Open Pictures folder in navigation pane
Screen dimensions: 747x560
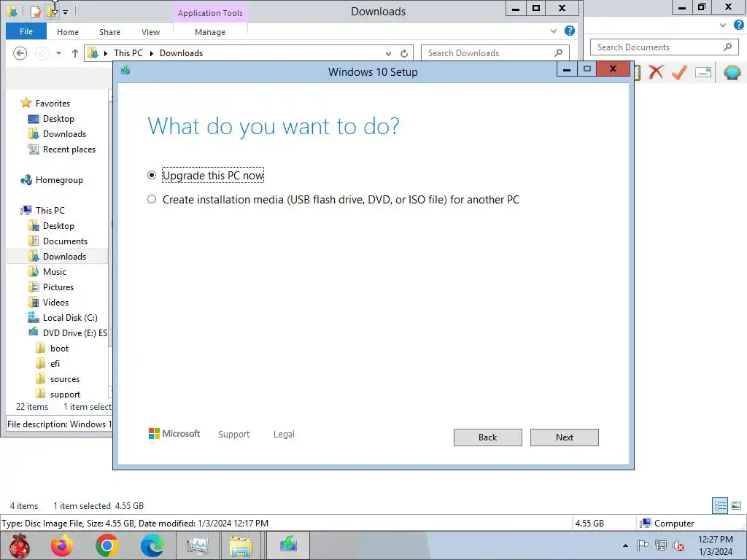pos(58,287)
